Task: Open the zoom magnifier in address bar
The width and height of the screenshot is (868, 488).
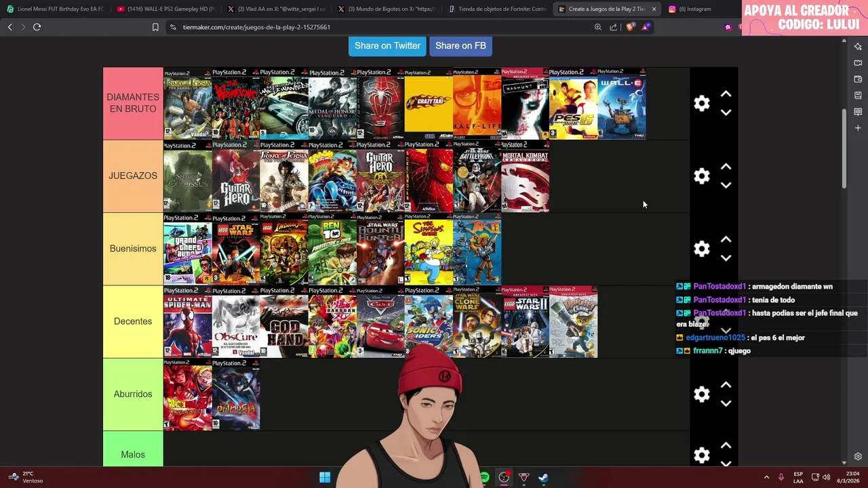Action: (x=597, y=27)
